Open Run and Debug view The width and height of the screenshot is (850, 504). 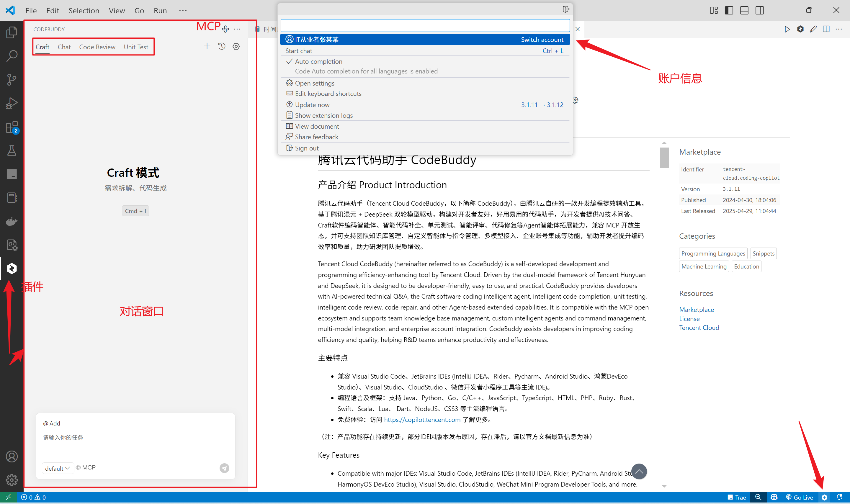12,103
